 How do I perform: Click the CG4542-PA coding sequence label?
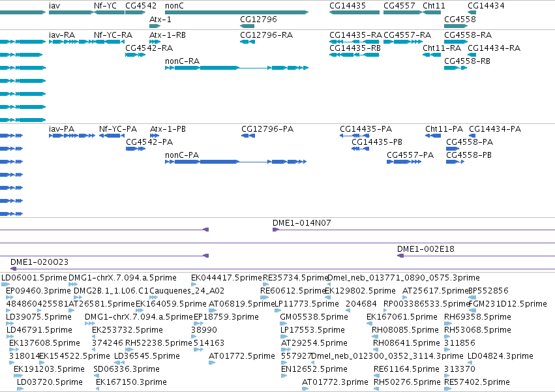tap(149, 142)
